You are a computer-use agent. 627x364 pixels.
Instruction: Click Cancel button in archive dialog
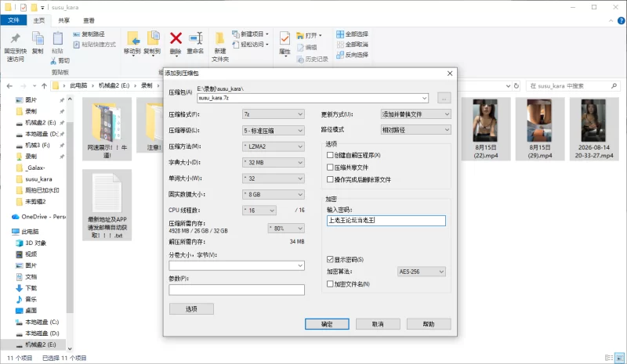coord(378,324)
